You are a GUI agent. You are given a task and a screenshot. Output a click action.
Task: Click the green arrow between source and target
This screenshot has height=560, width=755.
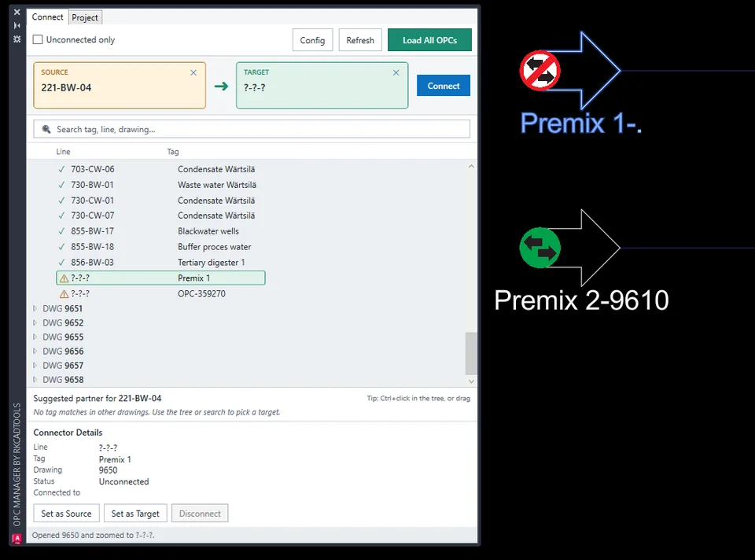tap(221, 87)
